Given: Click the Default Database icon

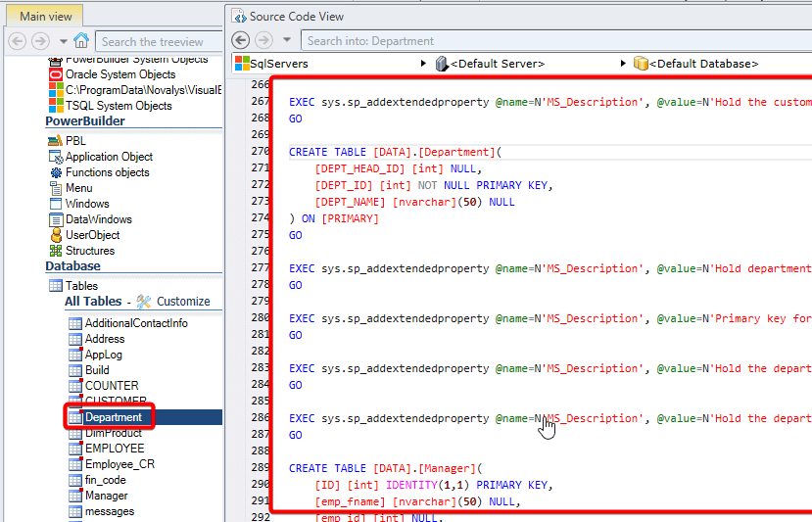Looking at the screenshot, I should coord(641,64).
